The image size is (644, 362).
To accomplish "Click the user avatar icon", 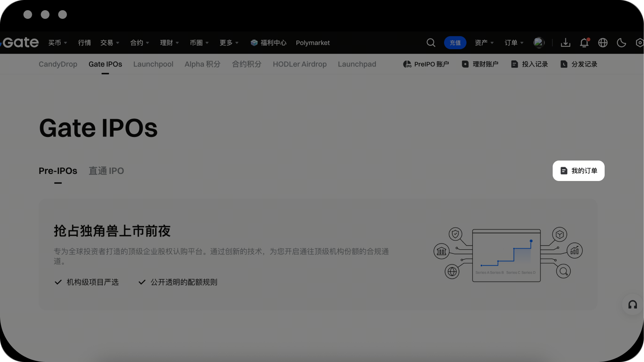I will coord(539,42).
